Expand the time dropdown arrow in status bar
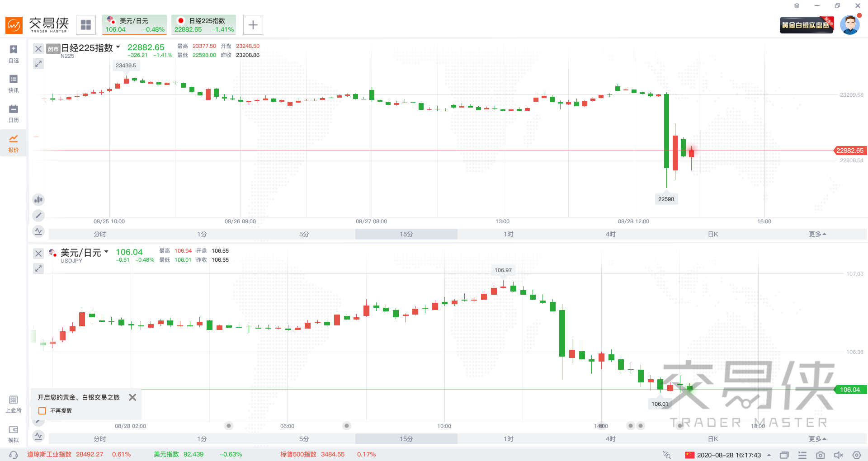This screenshot has height=461, width=868. [x=769, y=455]
